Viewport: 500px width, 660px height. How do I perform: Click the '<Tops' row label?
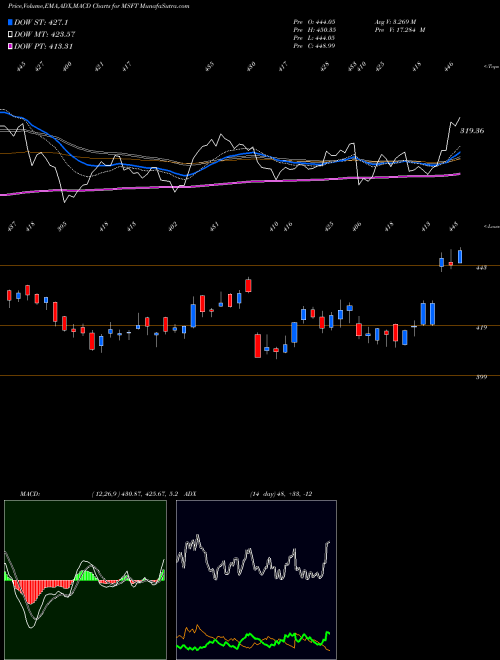[x=491, y=67]
